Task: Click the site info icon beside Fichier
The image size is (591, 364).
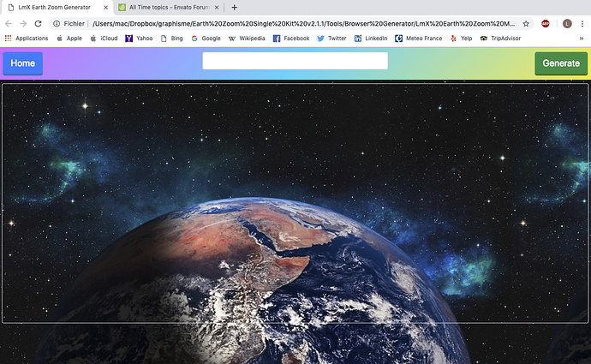Action: (57, 23)
